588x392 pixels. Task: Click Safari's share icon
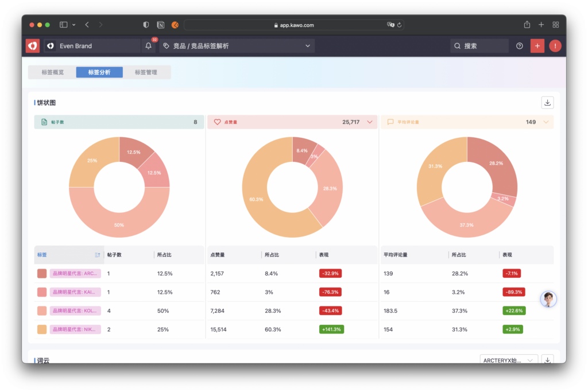click(527, 25)
